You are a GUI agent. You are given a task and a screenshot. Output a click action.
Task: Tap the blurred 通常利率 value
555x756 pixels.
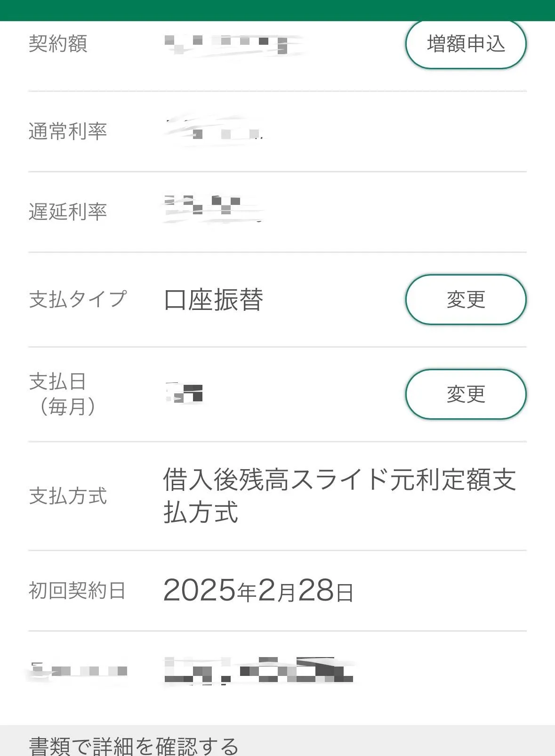pyautogui.click(x=214, y=130)
